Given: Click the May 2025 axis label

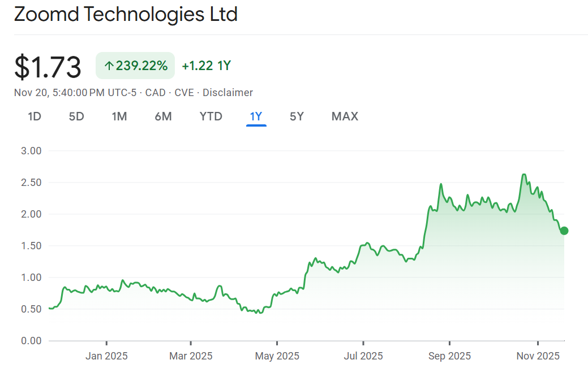Looking at the screenshot, I should point(277,356).
